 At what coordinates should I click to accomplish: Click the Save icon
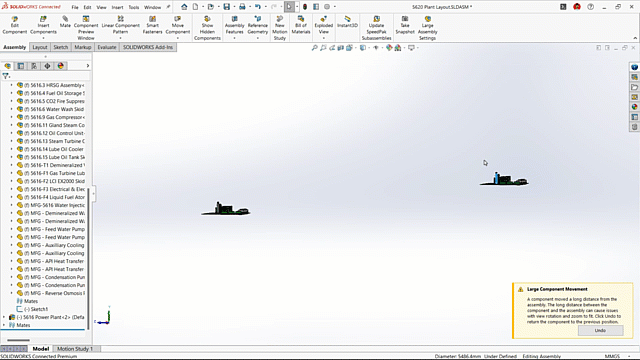coord(227,7)
